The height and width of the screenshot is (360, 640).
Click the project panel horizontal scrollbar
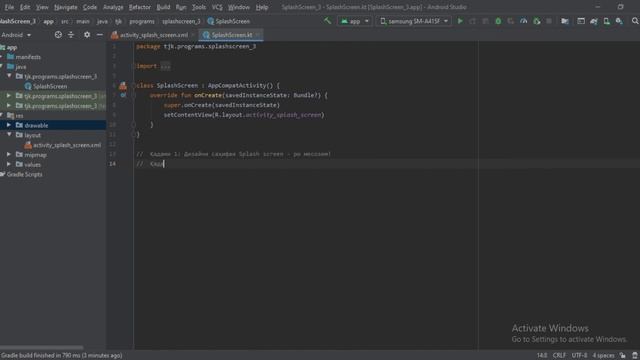tap(42, 348)
